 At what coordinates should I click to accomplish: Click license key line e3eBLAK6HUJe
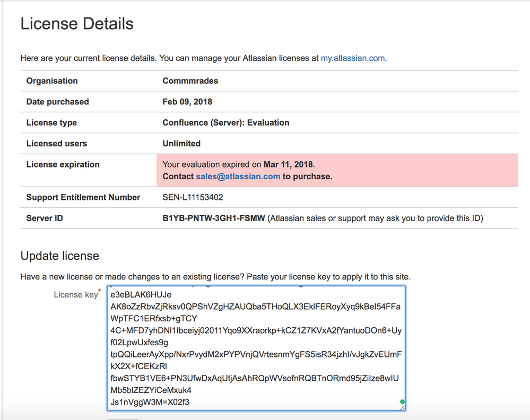(x=141, y=295)
